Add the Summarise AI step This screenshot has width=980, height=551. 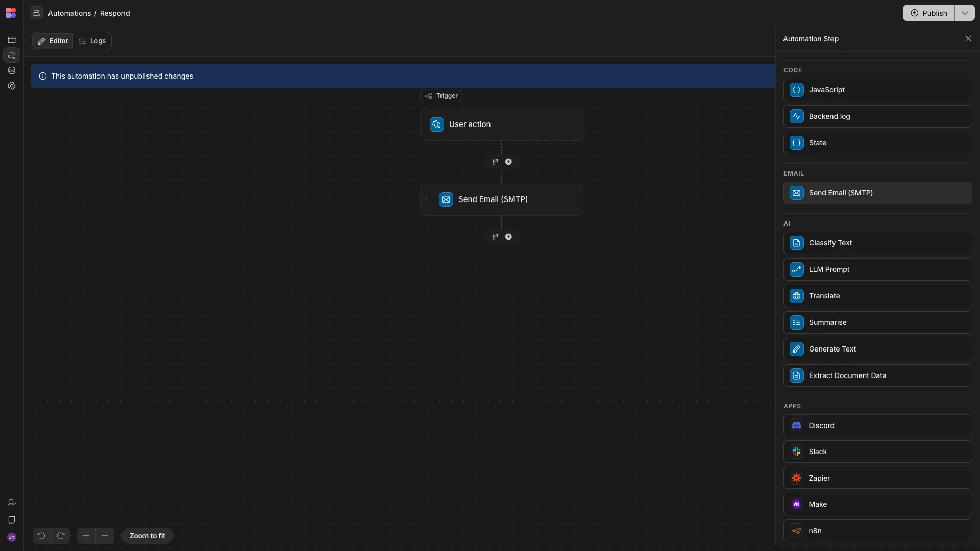[878, 322]
